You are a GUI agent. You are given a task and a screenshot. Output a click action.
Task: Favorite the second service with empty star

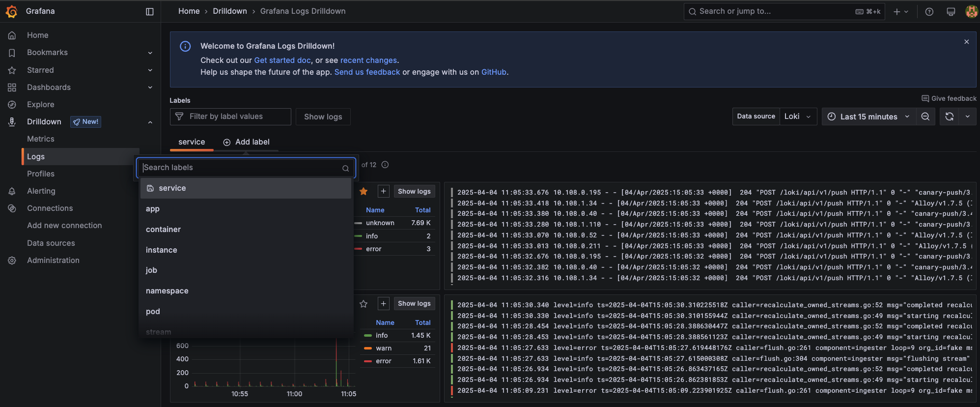tap(364, 304)
